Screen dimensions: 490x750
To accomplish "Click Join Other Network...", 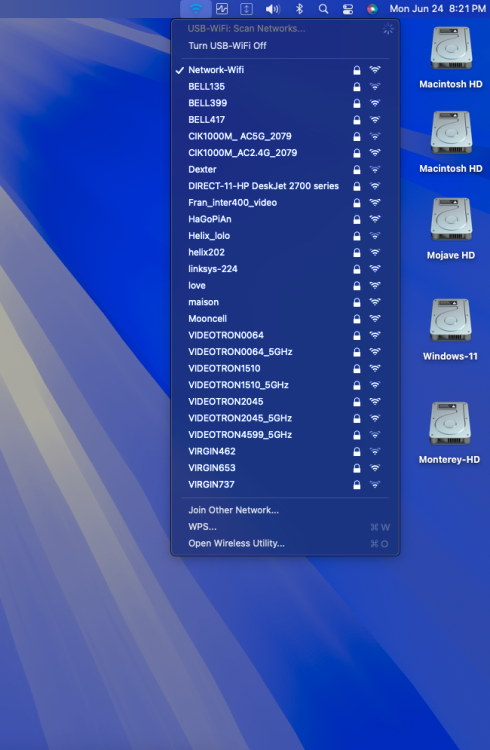I will pyautogui.click(x=285, y=510).
